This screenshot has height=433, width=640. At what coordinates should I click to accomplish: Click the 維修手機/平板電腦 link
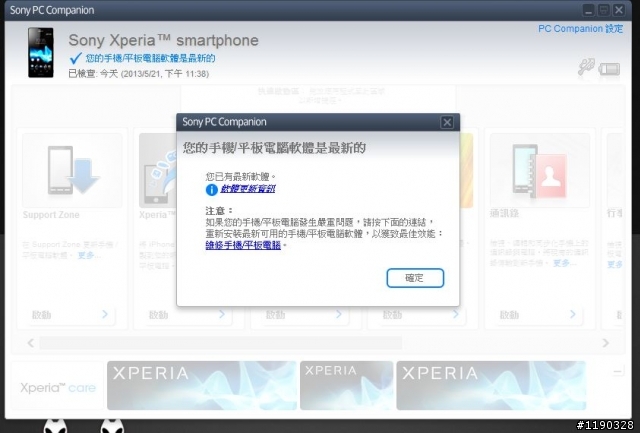click(x=243, y=245)
